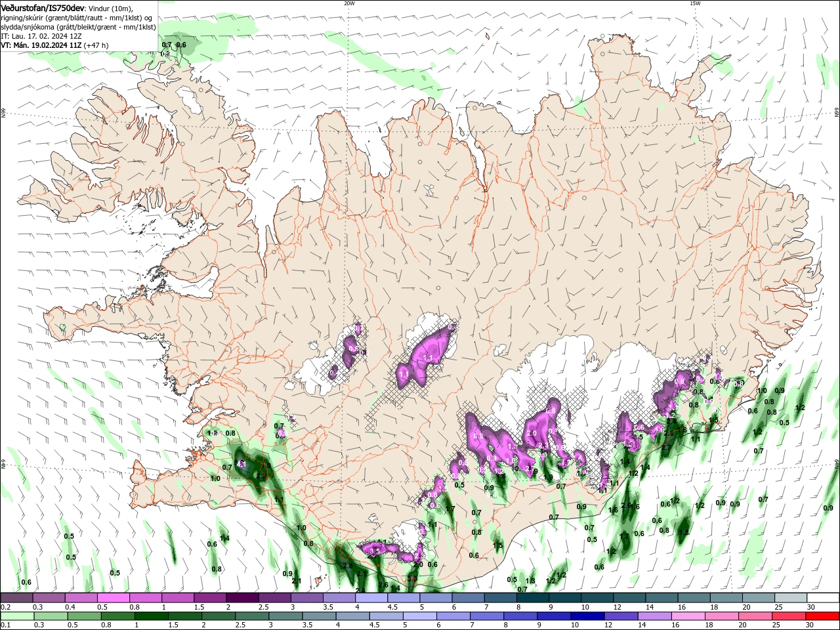Click the 20W longitude label
This screenshot has width=840, height=630.
tap(349, 3)
